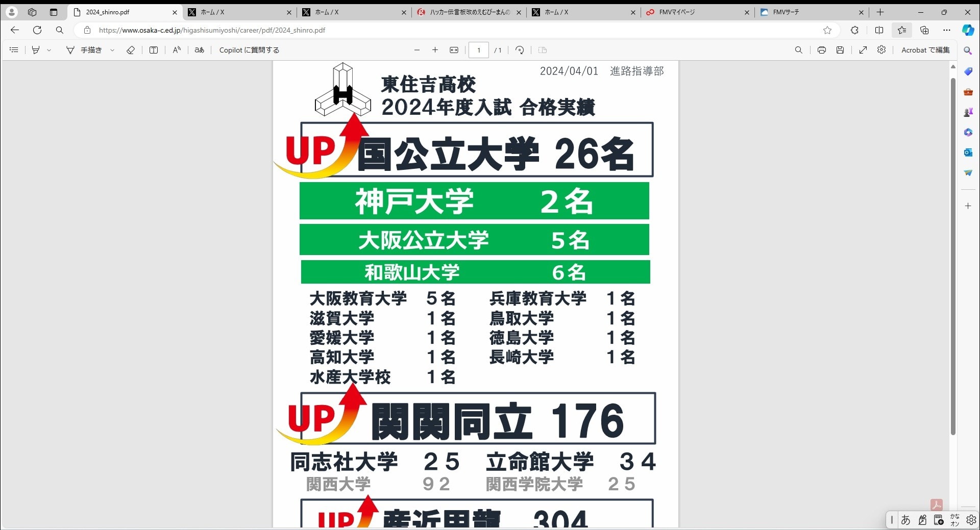980x530 pixels.
Task: Open a new browser tab
Action: [x=880, y=12]
